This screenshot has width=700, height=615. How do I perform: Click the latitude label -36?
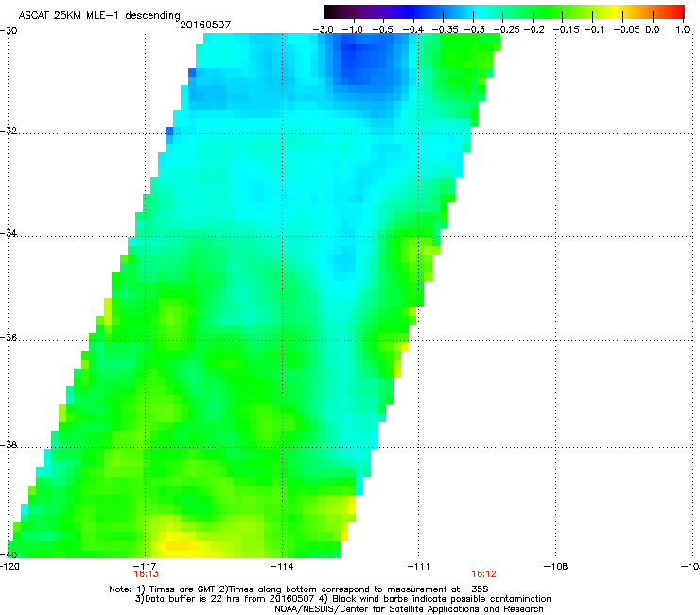pyautogui.click(x=9, y=337)
